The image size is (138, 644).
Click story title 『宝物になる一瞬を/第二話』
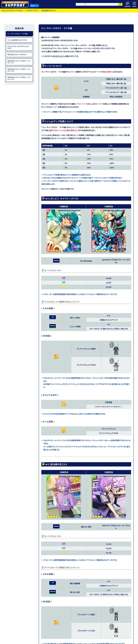[x=116, y=84]
